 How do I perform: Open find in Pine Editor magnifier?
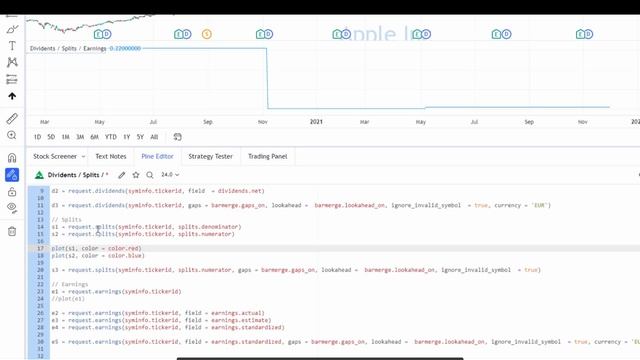pyautogui.click(x=150, y=175)
